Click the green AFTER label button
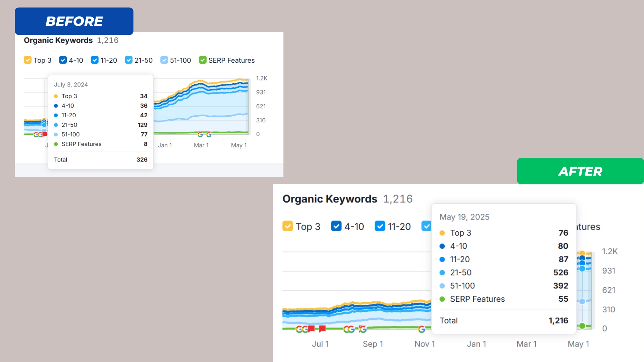 coord(580,171)
